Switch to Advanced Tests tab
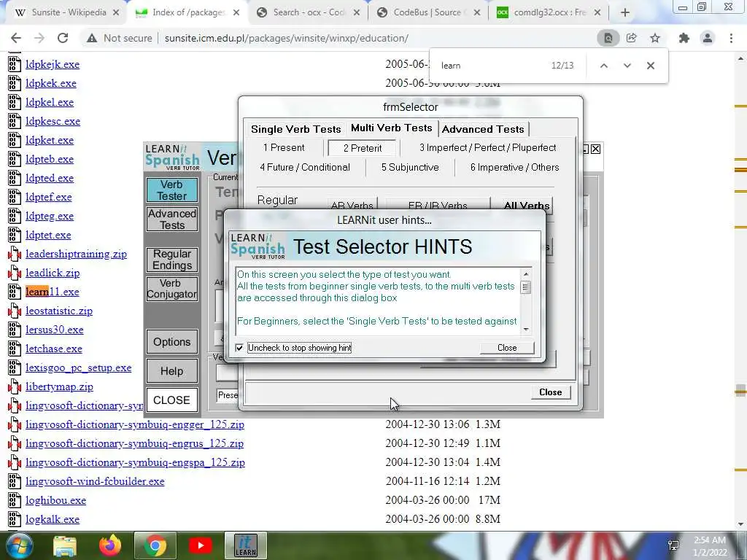Viewport: 747px width, 560px height. click(483, 129)
